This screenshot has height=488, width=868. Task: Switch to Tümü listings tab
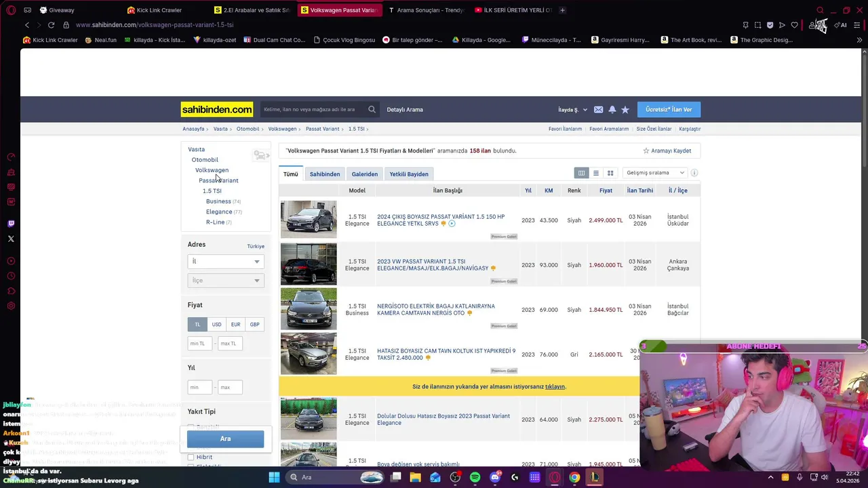pos(291,174)
